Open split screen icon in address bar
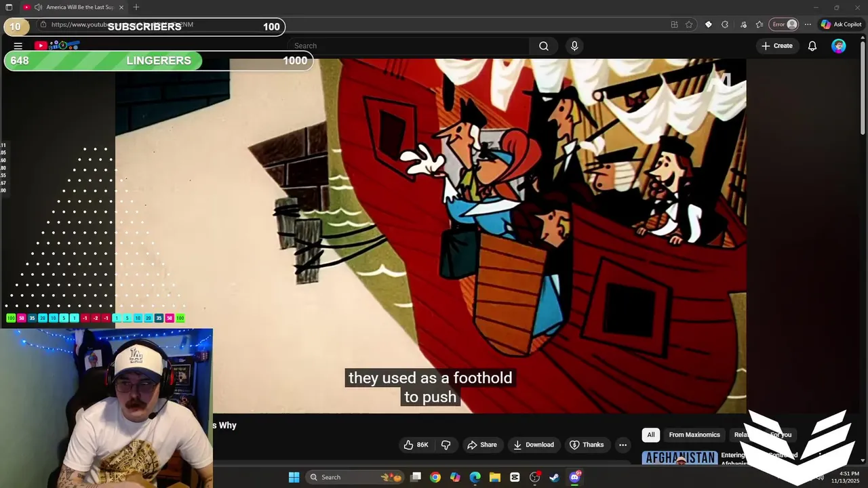This screenshot has width=868, height=488. [x=674, y=24]
